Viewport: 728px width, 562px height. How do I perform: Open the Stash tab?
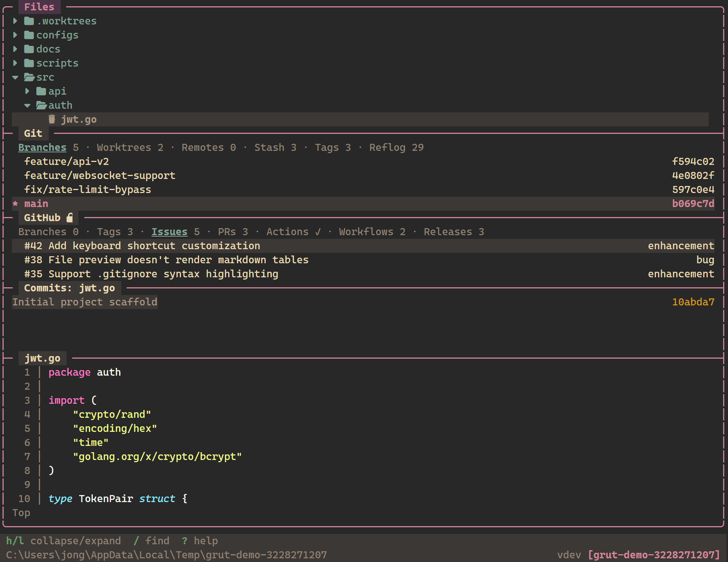tap(276, 148)
